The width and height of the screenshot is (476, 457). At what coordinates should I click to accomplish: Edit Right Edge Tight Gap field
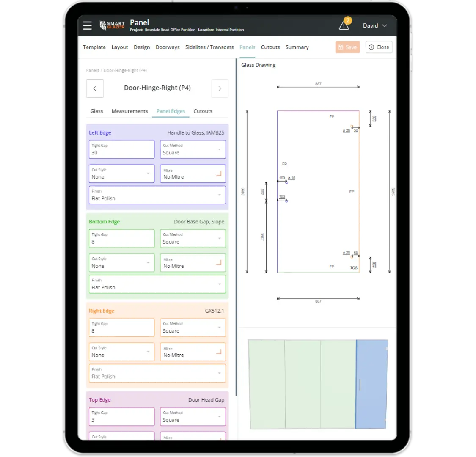pos(121,328)
